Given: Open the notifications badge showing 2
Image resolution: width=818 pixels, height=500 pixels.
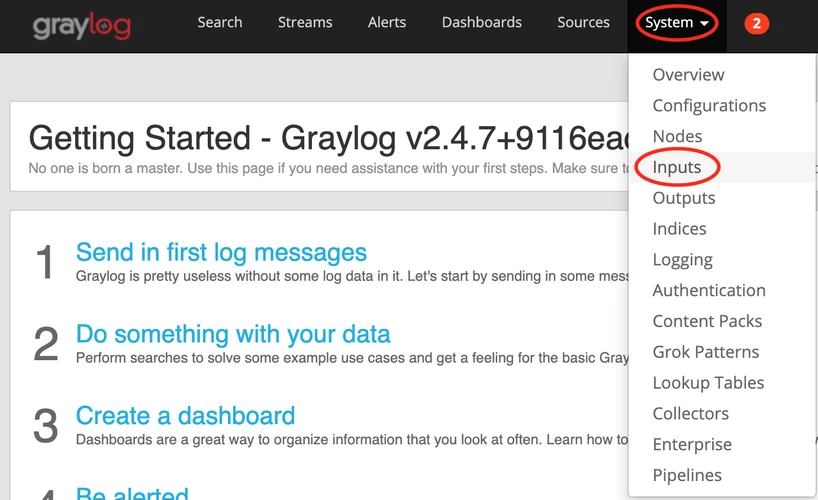Looking at the screenshot, I should [756, 23].
